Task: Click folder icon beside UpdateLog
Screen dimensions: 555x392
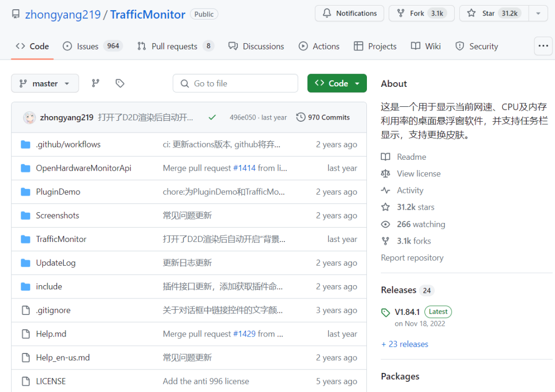Action: tap(26, 263)
